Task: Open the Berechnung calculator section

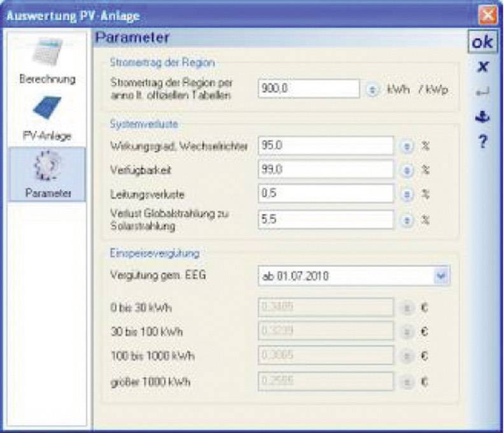Action: (47, 60)
